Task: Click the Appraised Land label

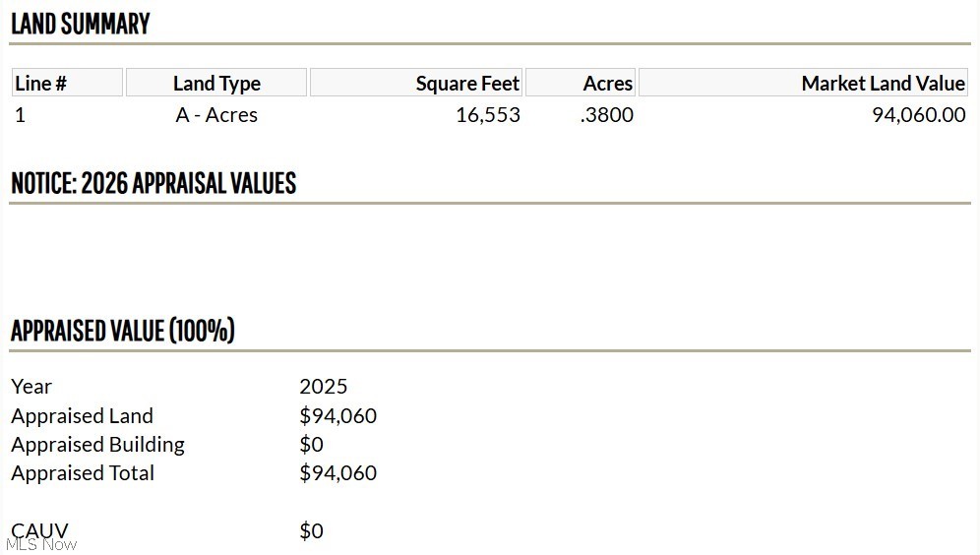Action: coord(82,416)
